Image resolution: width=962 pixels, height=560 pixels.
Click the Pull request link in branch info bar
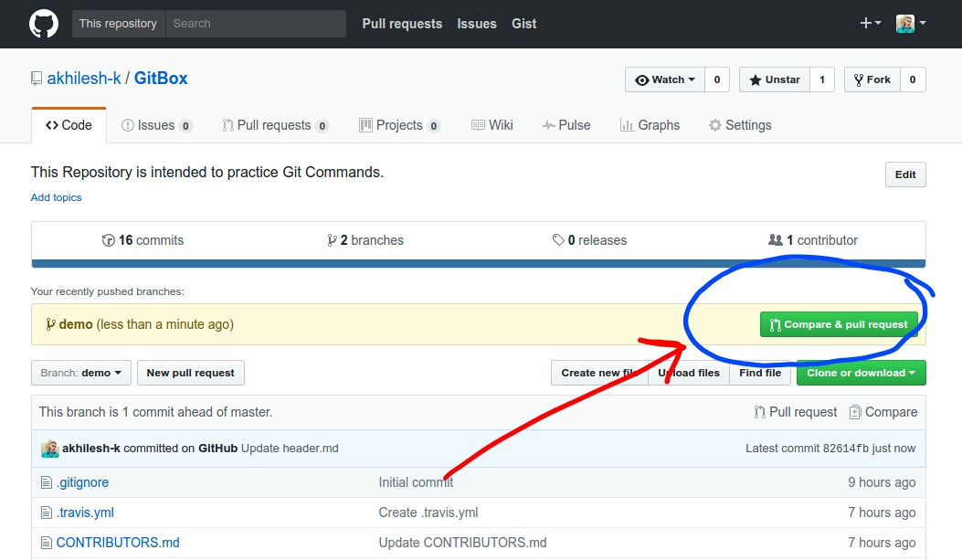pos(795,412)
